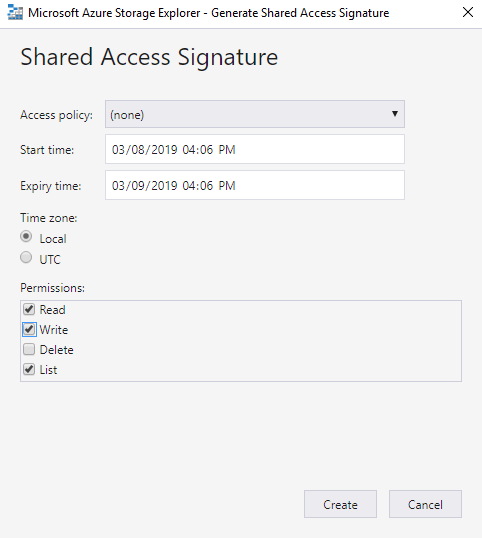
Task: Click the Start time field
Action: click(x=255, y=149)
